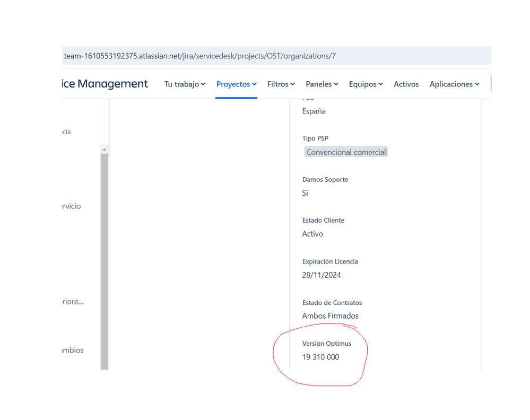The width and height of the screenshot is (530, 420).
Task: Expand the Filtros menu
Action: 281,84
